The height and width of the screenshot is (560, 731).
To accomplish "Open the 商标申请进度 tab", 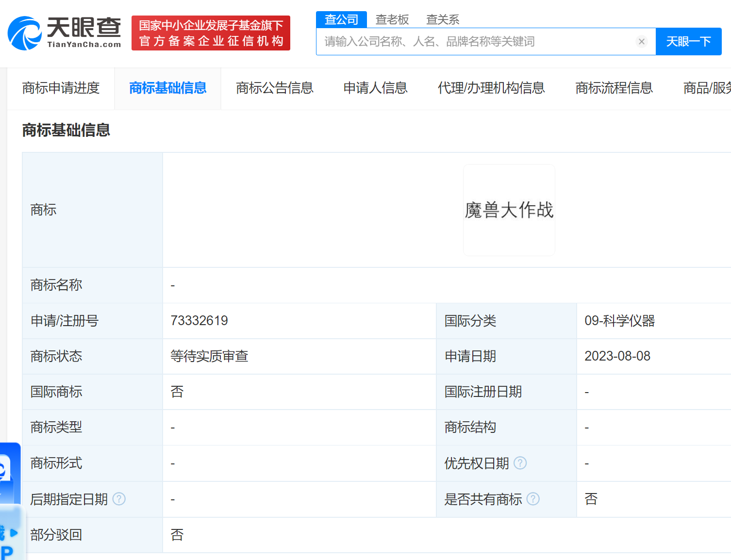I will click(61, 88).
